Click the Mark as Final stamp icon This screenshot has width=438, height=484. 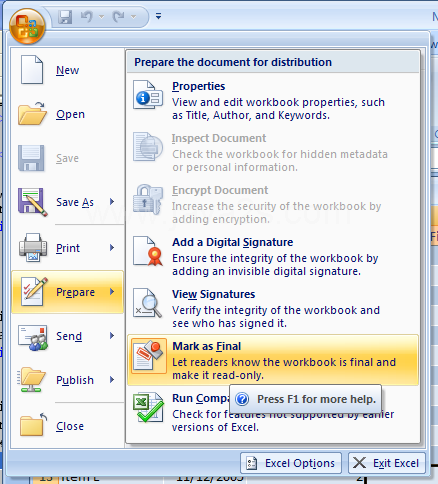point(149,356)
